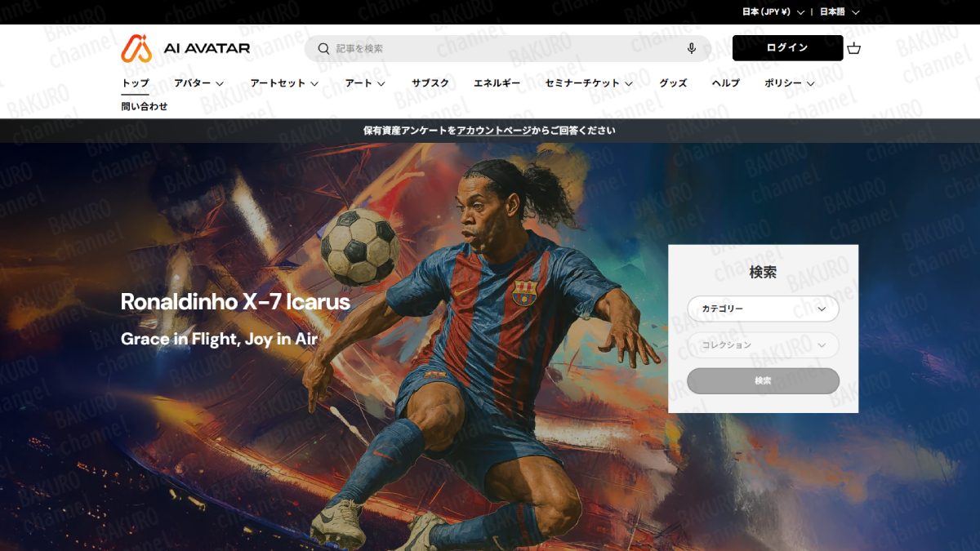Expand the アートセット menu
This screenshot has height=551, width=980.
284,83
